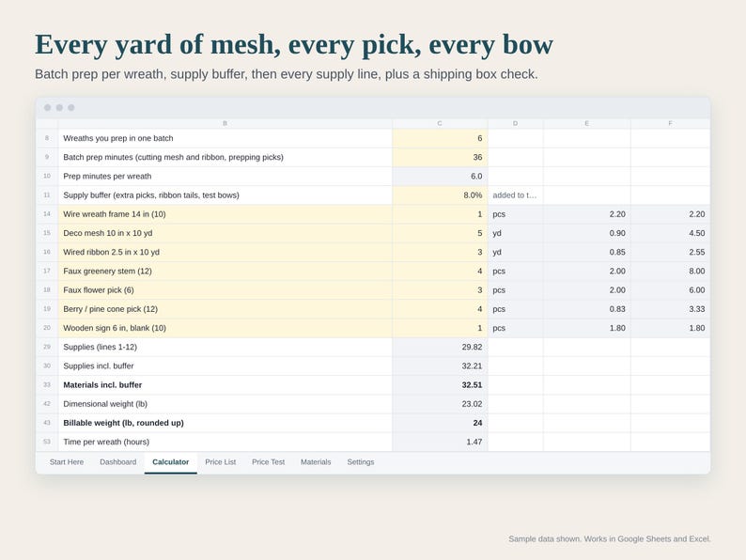The width and height of the screenshot is (746, 560).
Task: Switch to the Settings tab
Action: [361, 462]
